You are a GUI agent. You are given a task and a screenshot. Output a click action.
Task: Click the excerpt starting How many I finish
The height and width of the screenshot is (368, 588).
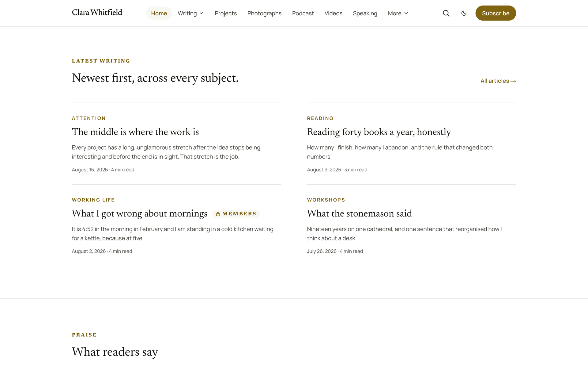pyautogui.click(x=400, y=152)
